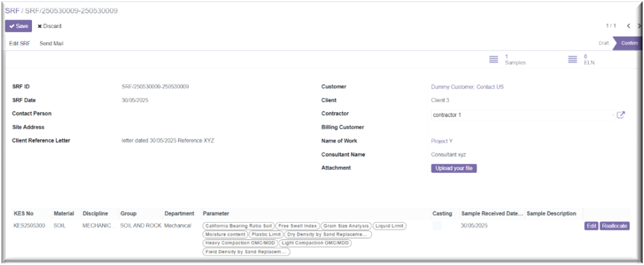Open the contractor external link icon
Image resolution: width=644 pixels, height=265 pixels.
point(621,115)
